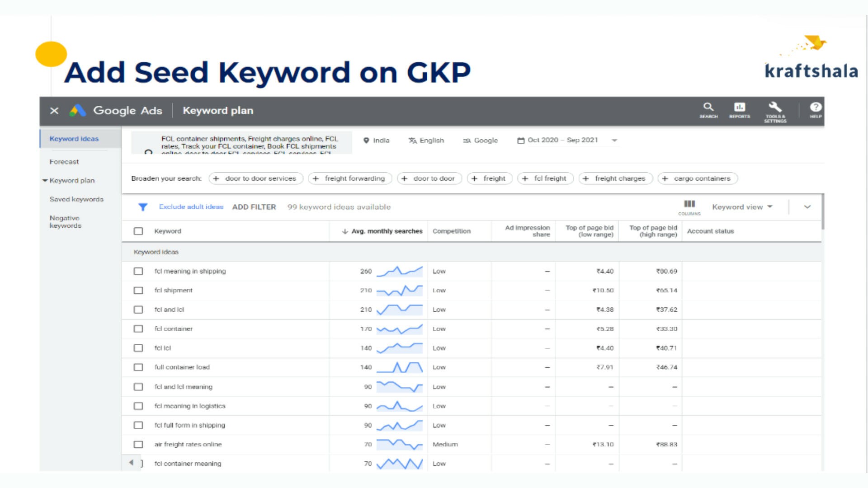Click the ₹80.69 high range bid

click(x=666, y=271)
